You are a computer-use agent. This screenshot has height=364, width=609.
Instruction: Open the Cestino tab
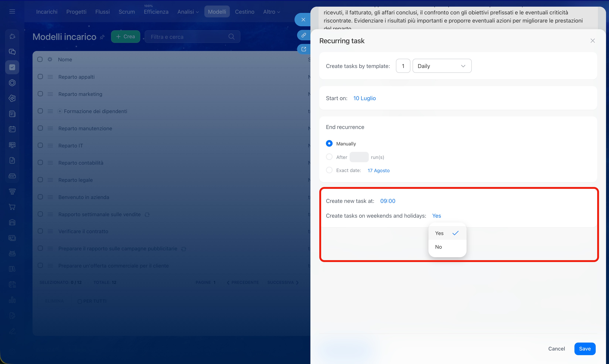click(x=244, y=12)
